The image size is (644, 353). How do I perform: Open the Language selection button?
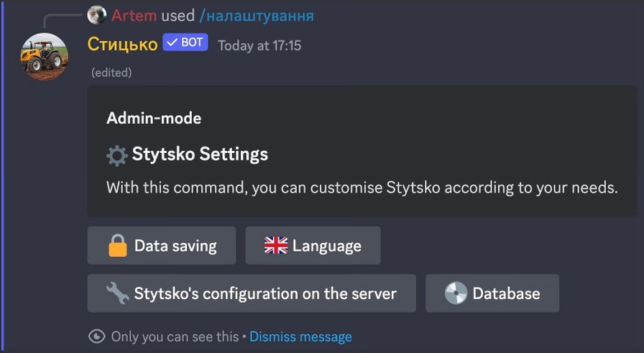pyautogui.click(x=313, y=245)
